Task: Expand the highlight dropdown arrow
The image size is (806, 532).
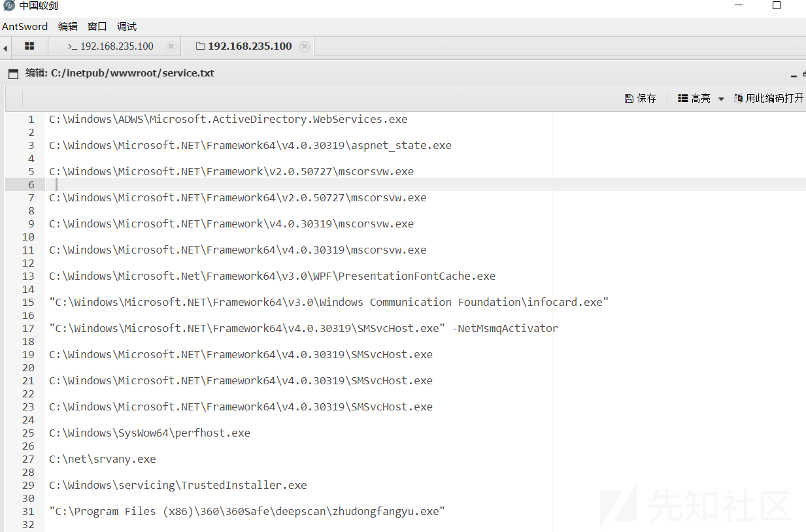Action: (721, 99)
